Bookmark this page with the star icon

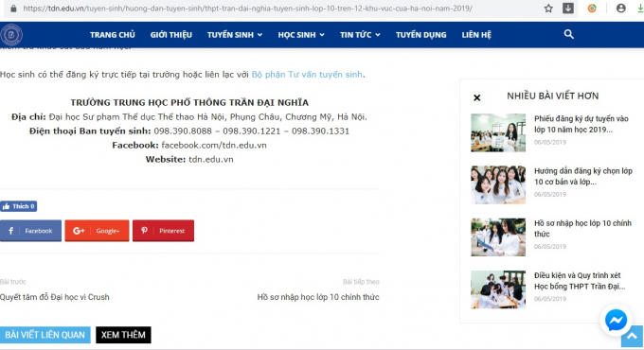(x=548, y=9)
